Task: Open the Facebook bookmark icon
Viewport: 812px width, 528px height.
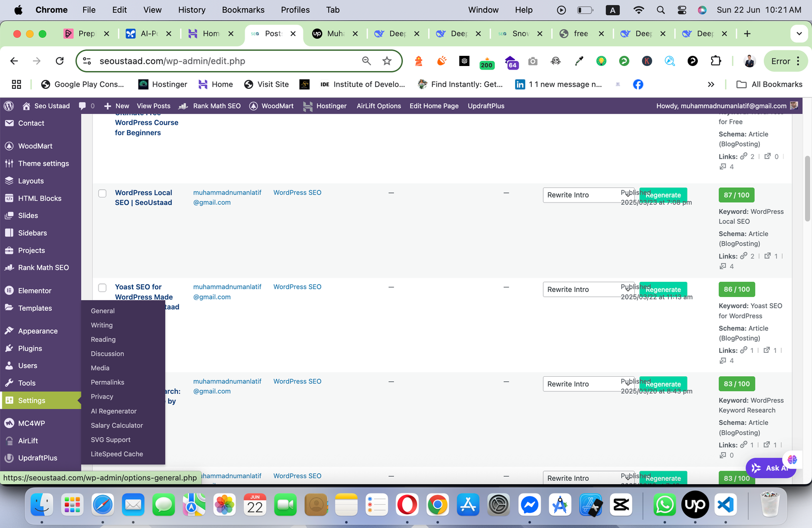Action: pos(638,84)
